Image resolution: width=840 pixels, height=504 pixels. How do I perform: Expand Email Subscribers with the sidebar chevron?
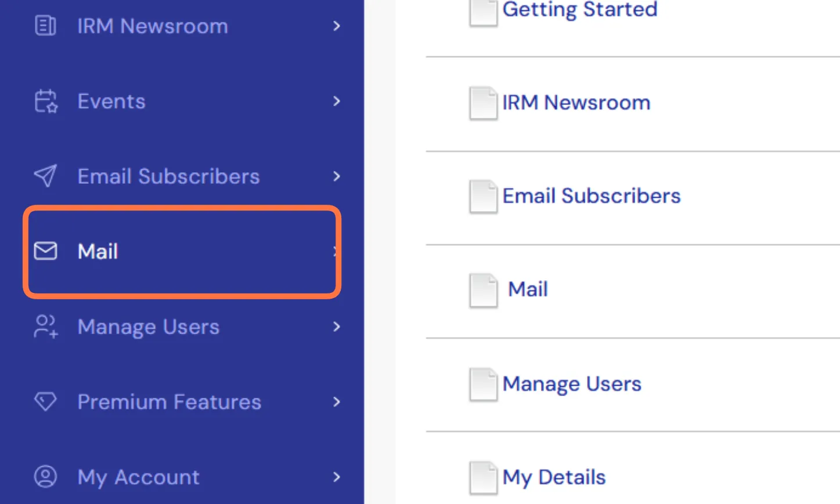337,176
